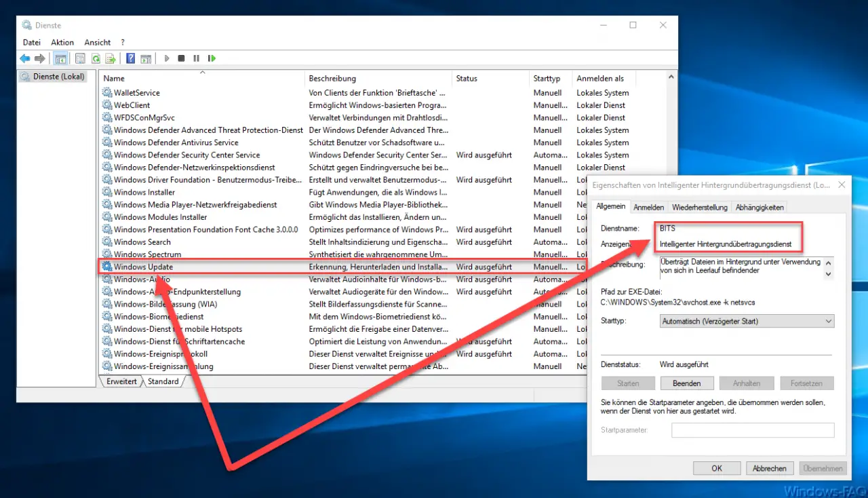Click the Dienstname value BITS
Viewport: 868px width, 498px height.
coord(667,229)
